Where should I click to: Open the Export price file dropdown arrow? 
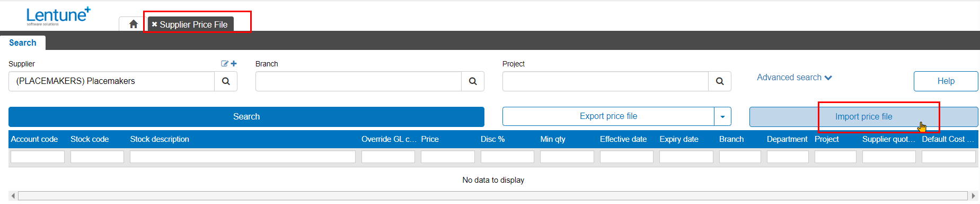(722, 116)
